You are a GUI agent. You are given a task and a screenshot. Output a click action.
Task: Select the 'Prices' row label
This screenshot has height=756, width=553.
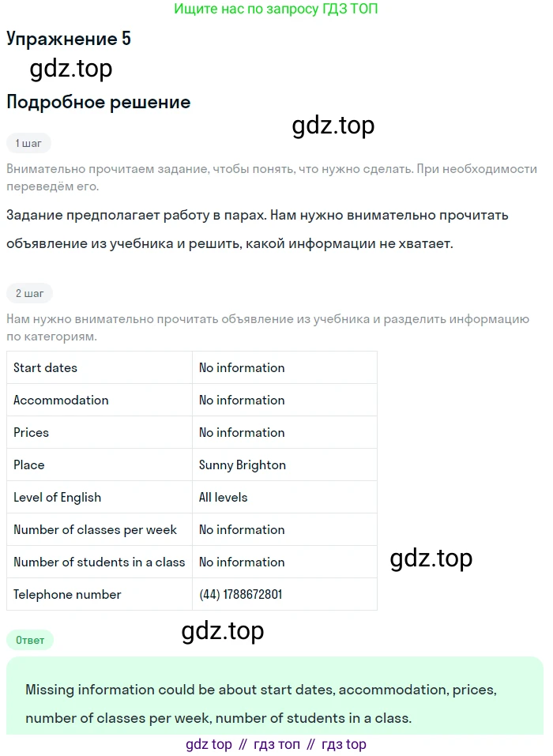[32, 432]
